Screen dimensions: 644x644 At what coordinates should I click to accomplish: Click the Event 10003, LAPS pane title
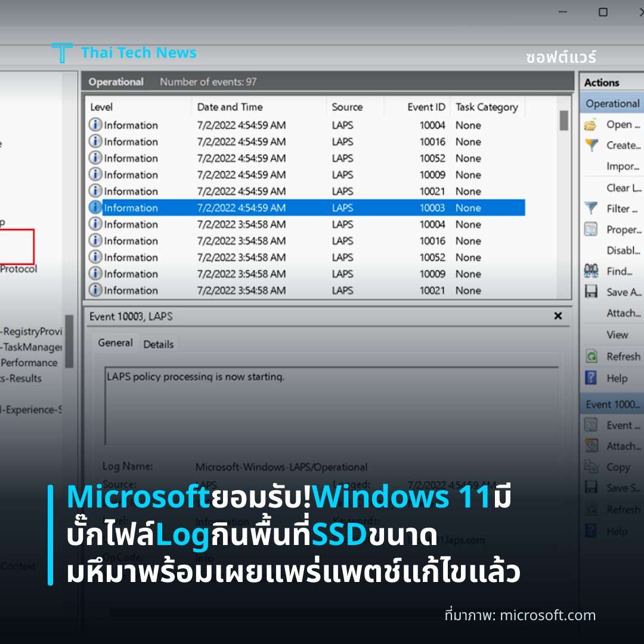point(131,316)
